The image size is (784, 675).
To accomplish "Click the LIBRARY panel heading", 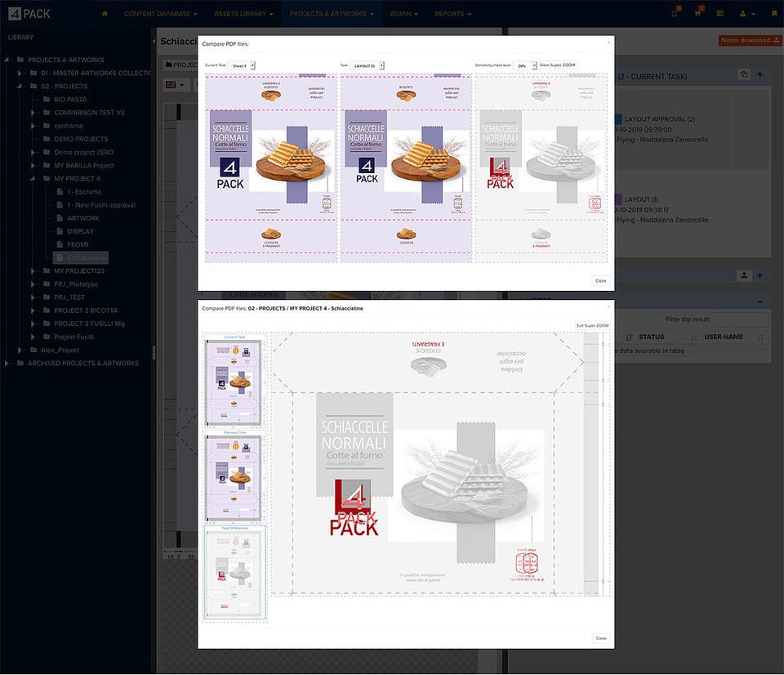I will coord(20,38).
